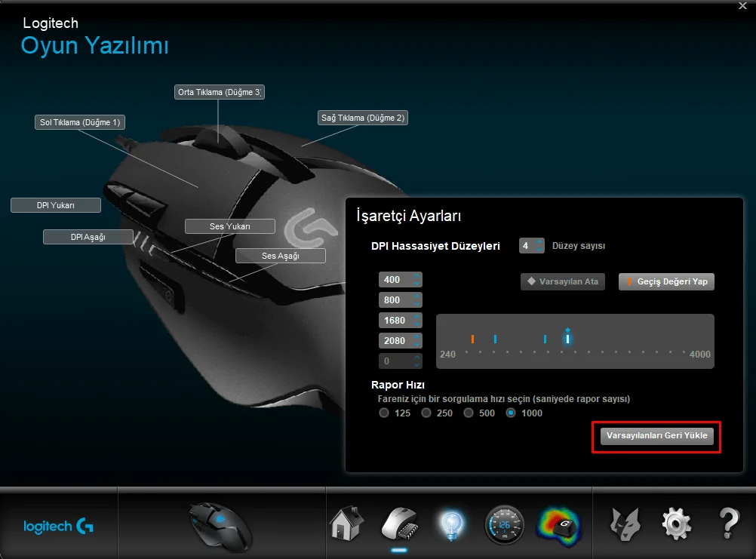Click the DPI Hassasiyet Düzeyleri heading
Screen dimensions: 756x559
[435, 246]
